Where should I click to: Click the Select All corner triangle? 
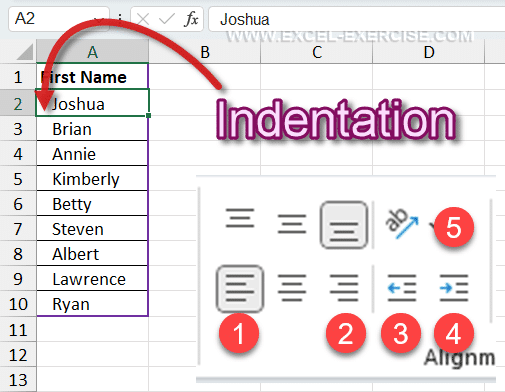tap(25, 52)
